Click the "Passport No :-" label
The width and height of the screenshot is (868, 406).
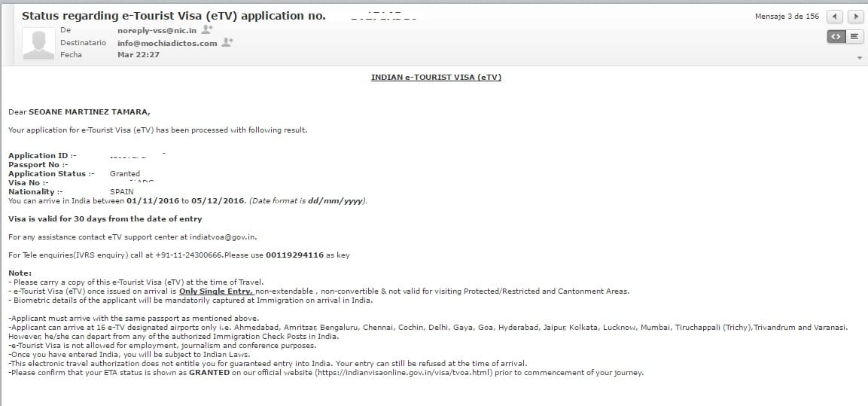38,164
